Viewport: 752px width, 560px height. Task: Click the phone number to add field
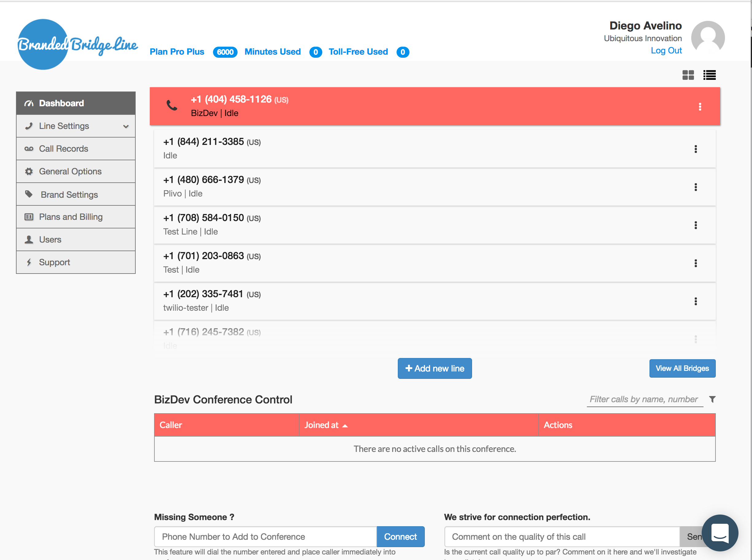(x=265, y=537)
